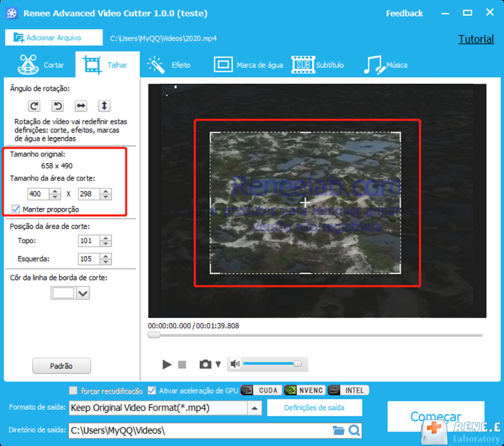The width and height of the screenshot is (504, 446).
Task: Click the Renee app logo icon
Action: (11, 13)
